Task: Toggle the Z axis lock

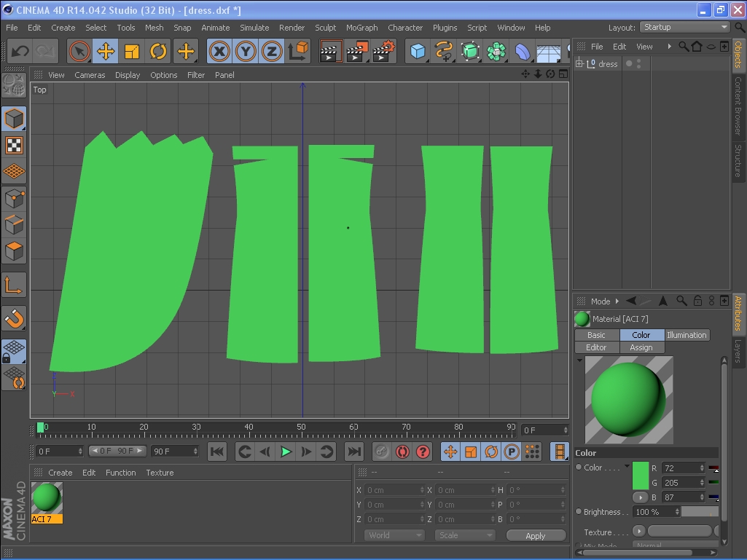Action: click(x=272, y=52)
